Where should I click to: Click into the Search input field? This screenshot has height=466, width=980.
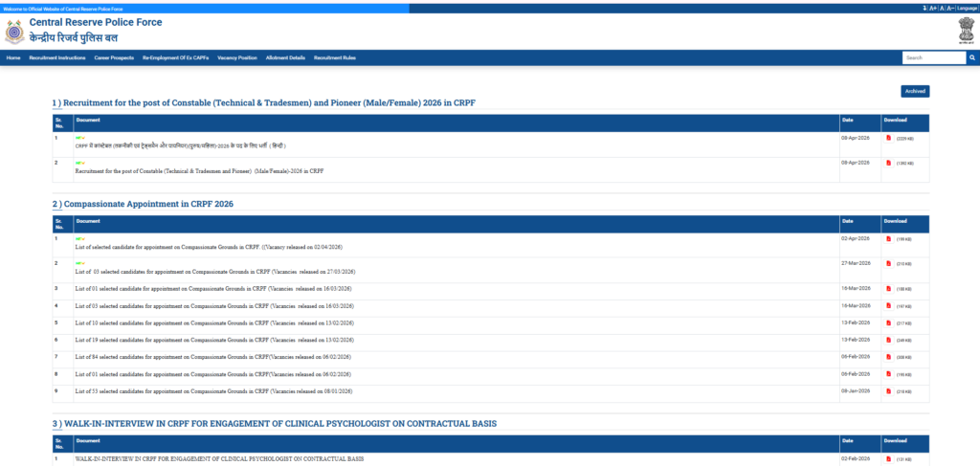pos(933,57)
